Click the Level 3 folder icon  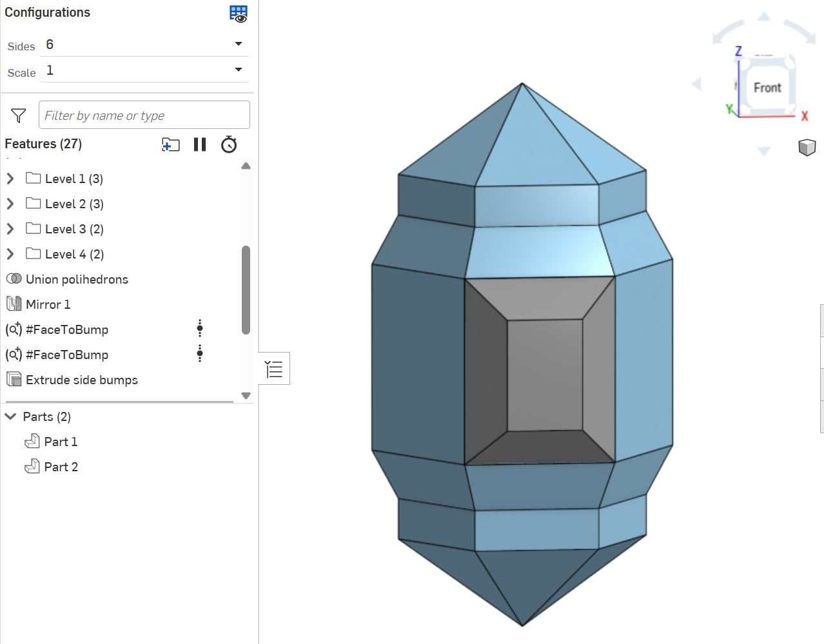[x=34, y=228]
